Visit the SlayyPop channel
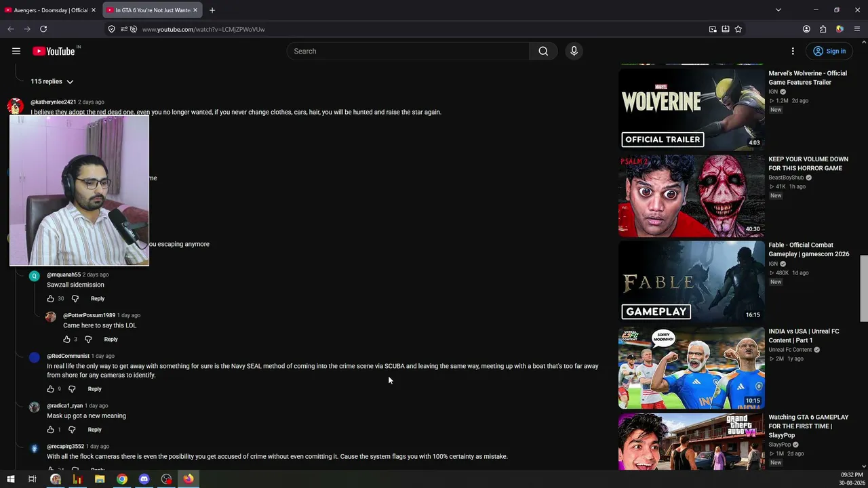 click(x=781, y=445)
